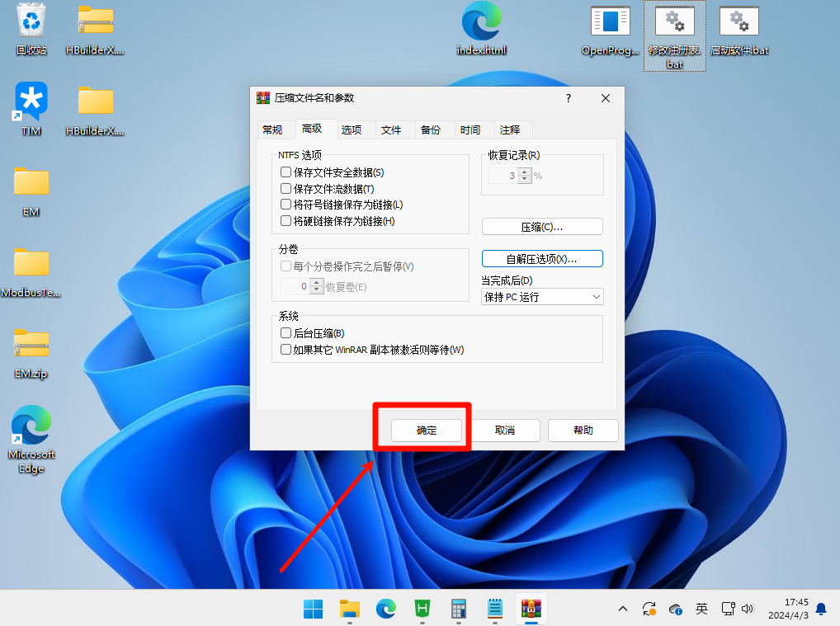
Task: Decrease the 恢复卷 count spinner
Action: click(317, 289)
